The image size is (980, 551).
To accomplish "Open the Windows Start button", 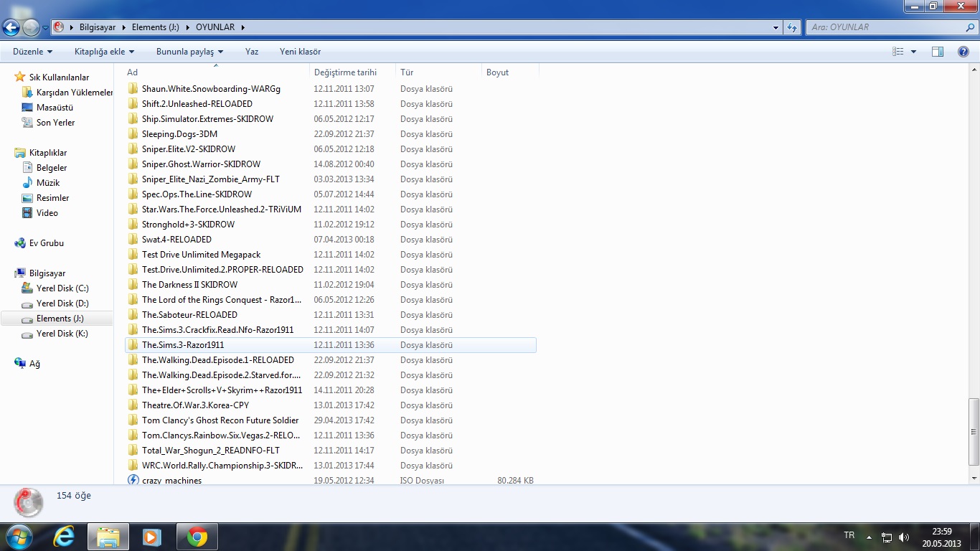I will [19, 536].
